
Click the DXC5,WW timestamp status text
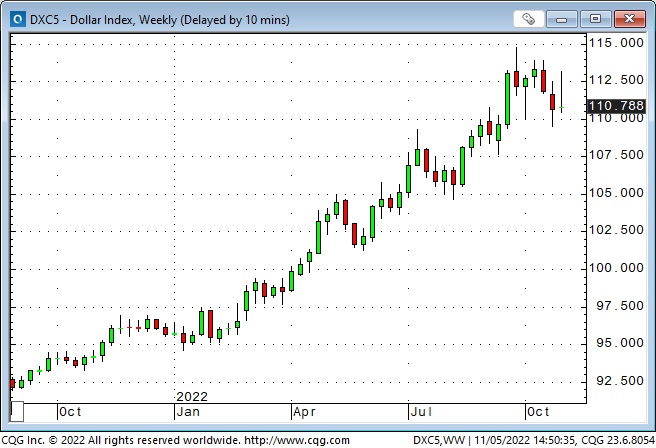click(534, 440)
